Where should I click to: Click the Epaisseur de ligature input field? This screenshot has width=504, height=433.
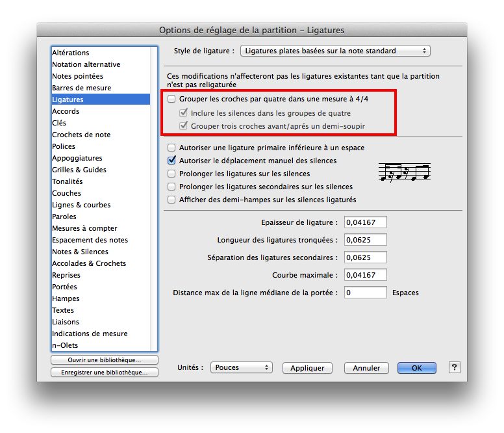(x=365, y=222)
